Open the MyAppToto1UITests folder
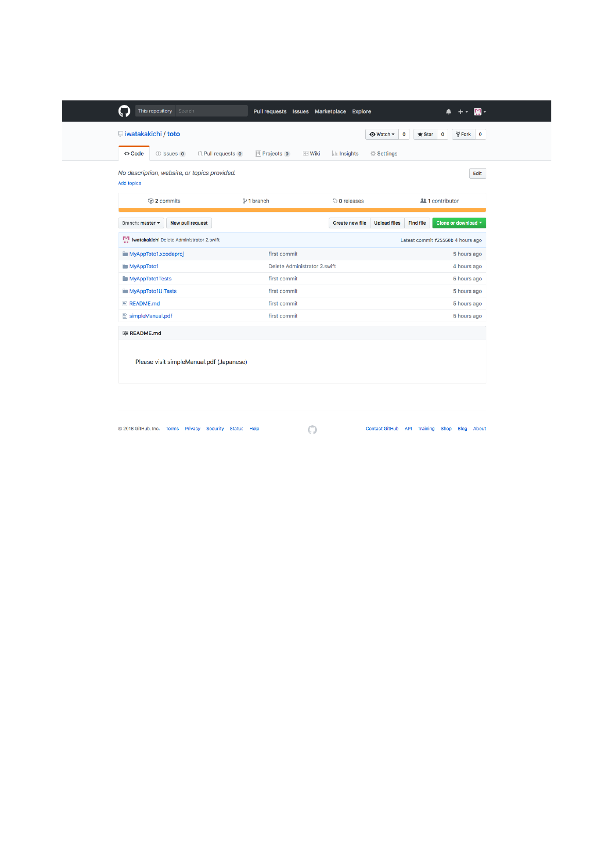The width and height of the screenshot is (613, 868). [153, 291]
